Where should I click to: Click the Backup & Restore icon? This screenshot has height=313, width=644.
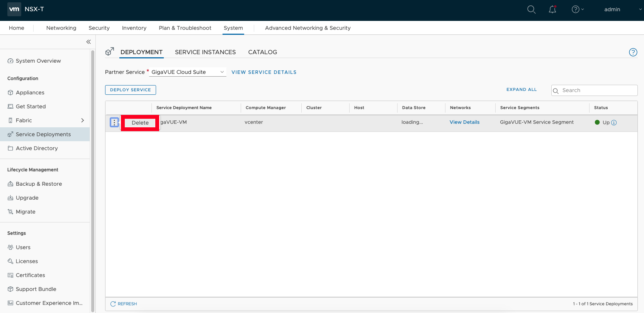click(10, 184)
